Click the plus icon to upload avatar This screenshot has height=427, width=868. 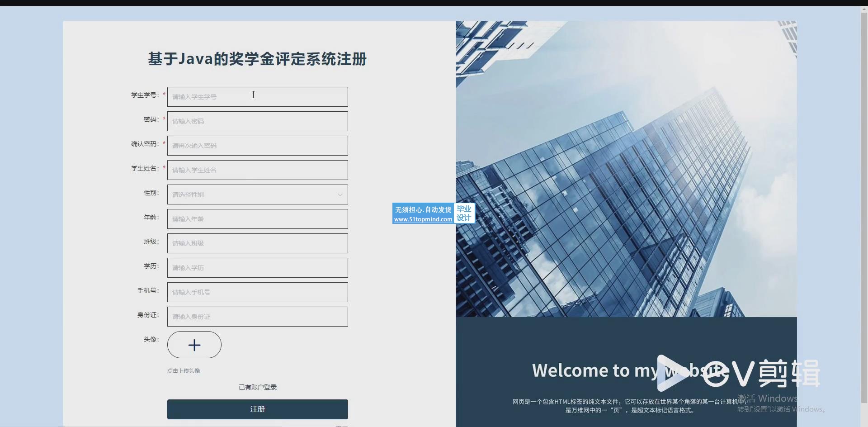(194, 345)
